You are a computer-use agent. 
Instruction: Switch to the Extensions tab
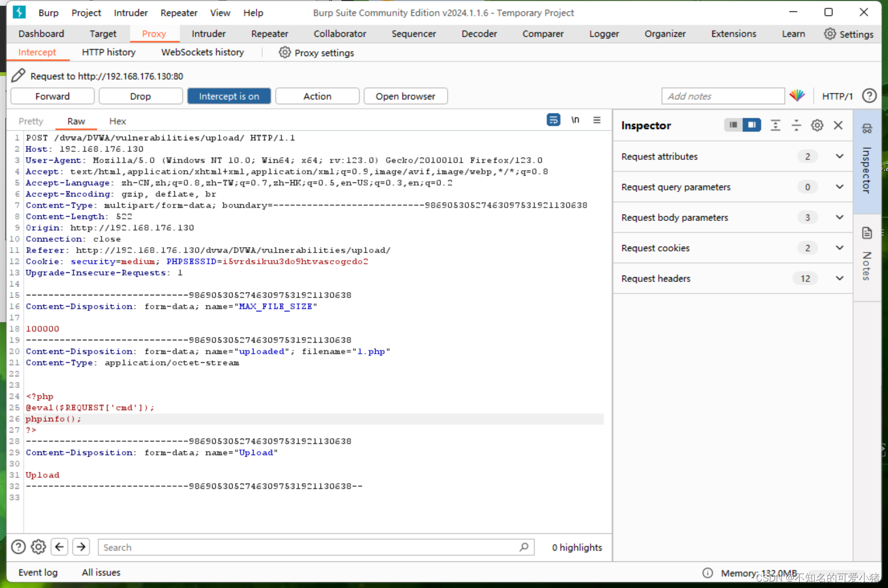coord(734,34)
